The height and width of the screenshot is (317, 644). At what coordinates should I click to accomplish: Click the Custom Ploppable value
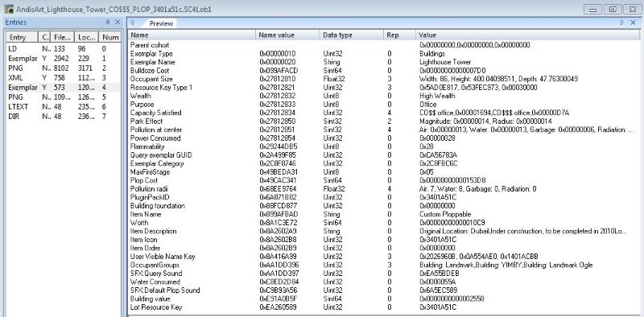click(445, 214)
